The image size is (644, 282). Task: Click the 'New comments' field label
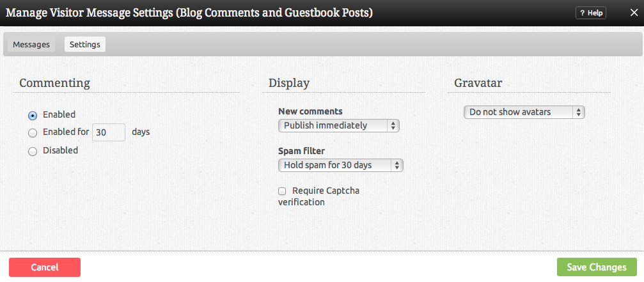[x=310, y=111]
